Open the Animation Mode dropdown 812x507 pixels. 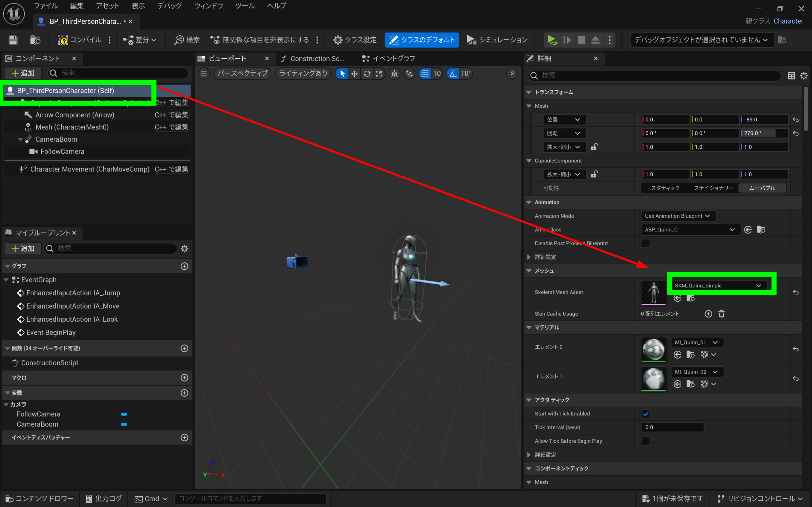(677, 216)
